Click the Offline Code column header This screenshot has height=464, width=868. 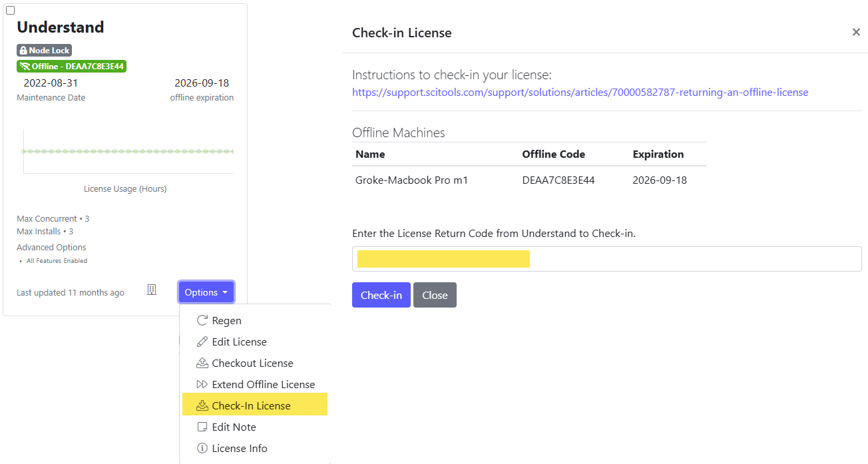pyautogui.click(x=554, y=154)
